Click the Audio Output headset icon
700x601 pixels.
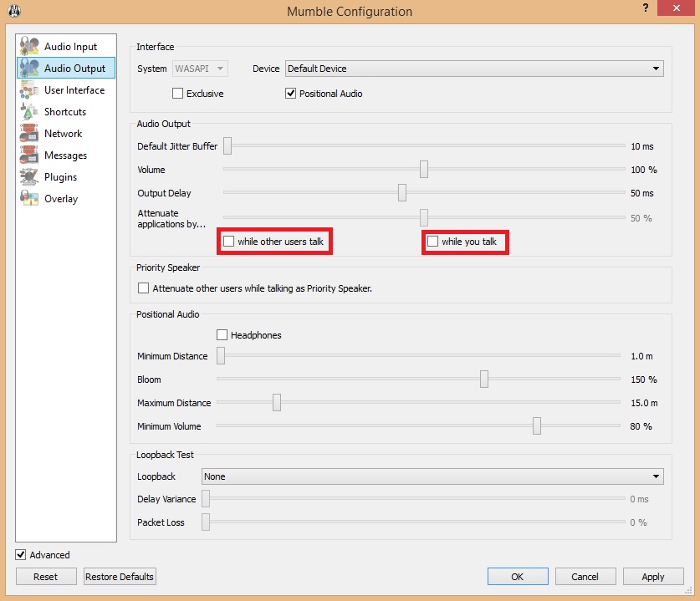(29, 68)
